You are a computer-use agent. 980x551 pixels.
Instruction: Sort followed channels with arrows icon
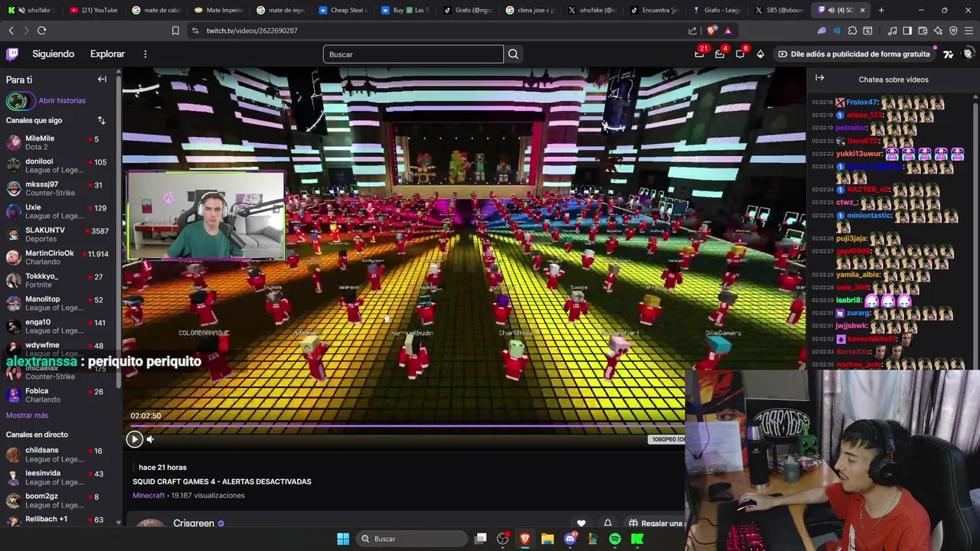tap(101, 120)
